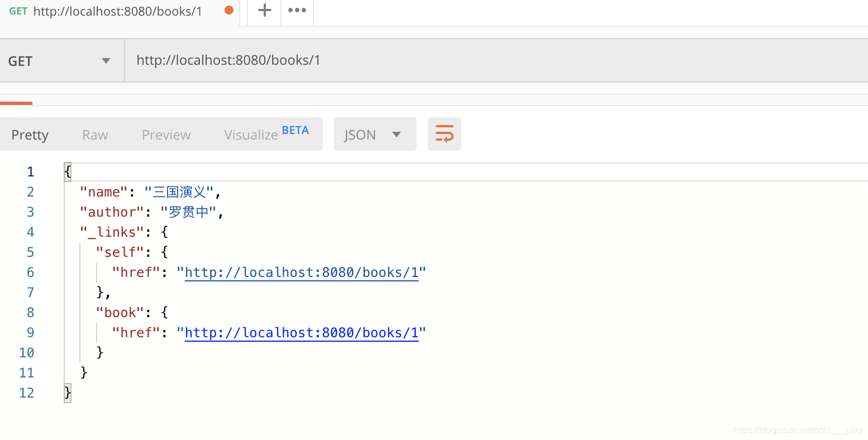The image size is (868, 440).
Task: Switch to Raw response view
Action: (95, 135)
